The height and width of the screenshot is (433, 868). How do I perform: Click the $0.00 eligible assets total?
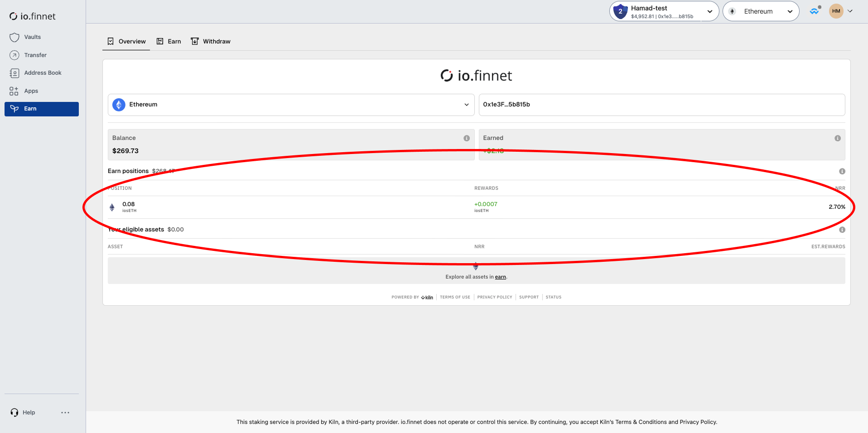point(175,230)
